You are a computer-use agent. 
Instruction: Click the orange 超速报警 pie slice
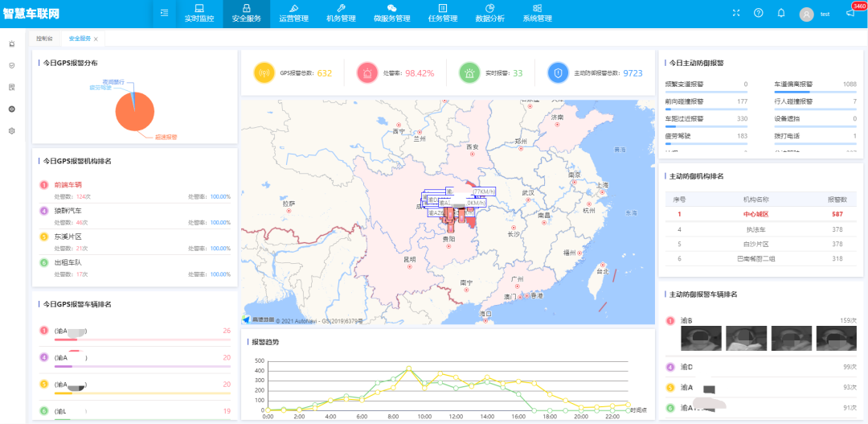(135, 113)
